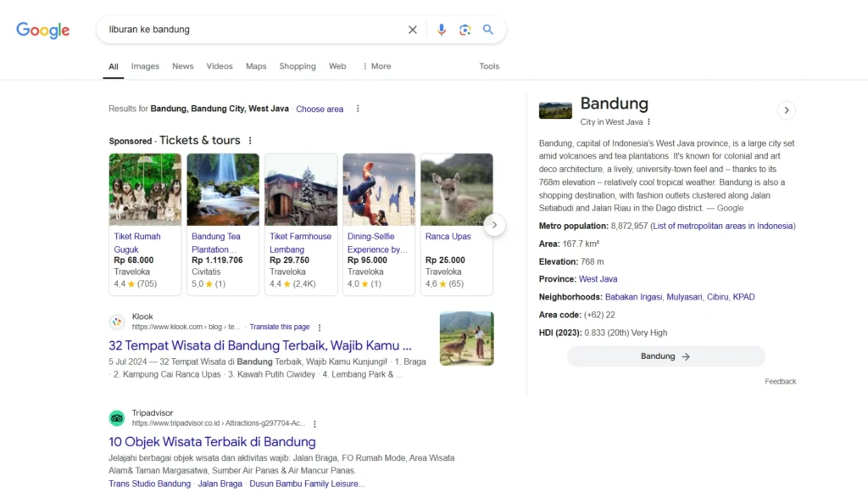
Task: Click the Bandung knowledge panel heading
Action: (614, 104)
